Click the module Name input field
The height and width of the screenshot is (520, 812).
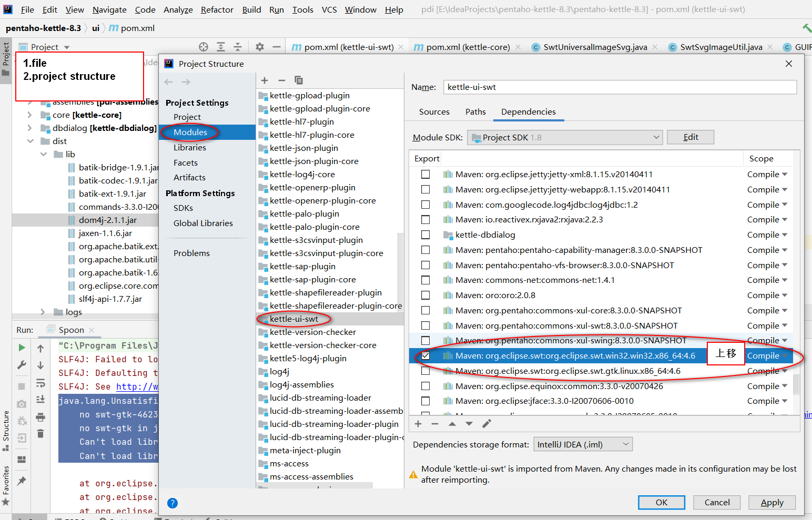(620, 87)
